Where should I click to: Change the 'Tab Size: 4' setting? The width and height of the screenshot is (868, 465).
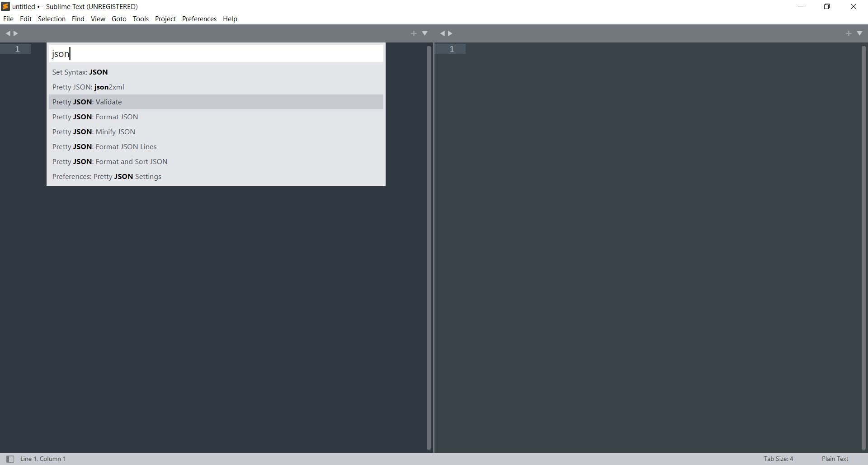(778, 459)
